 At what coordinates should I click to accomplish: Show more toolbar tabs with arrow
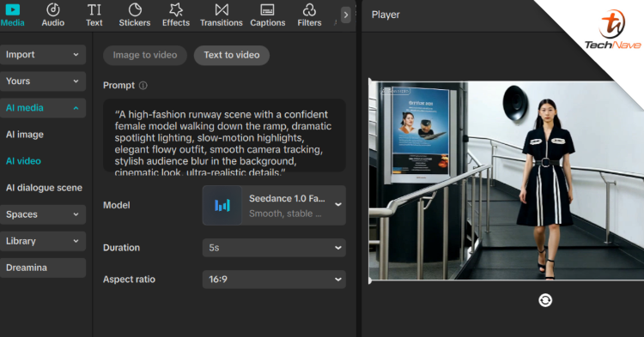[x=346, y=15]
